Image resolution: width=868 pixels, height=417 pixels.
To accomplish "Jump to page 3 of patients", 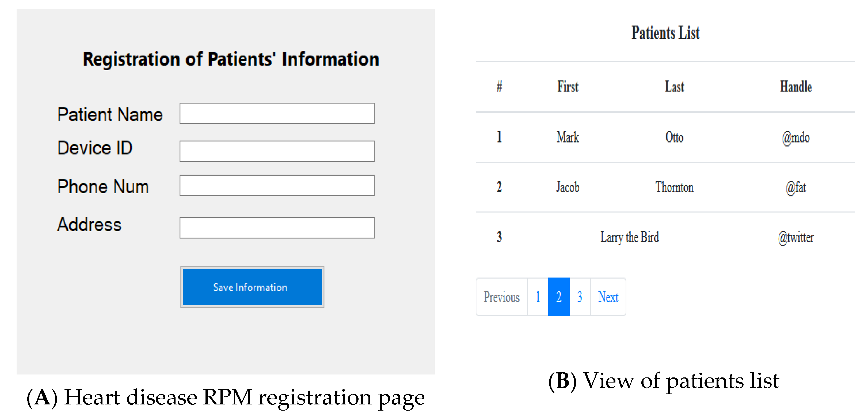I will click(x=580, y=297).
